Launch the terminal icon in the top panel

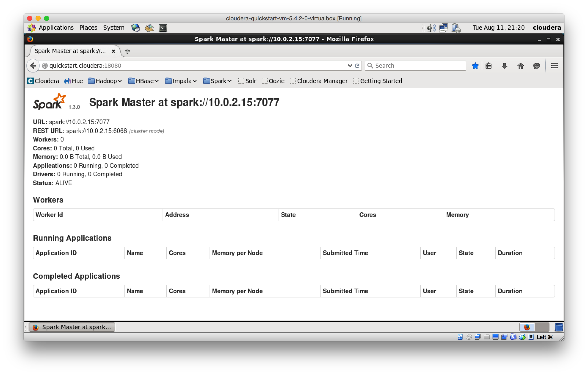tap(163, 28)
